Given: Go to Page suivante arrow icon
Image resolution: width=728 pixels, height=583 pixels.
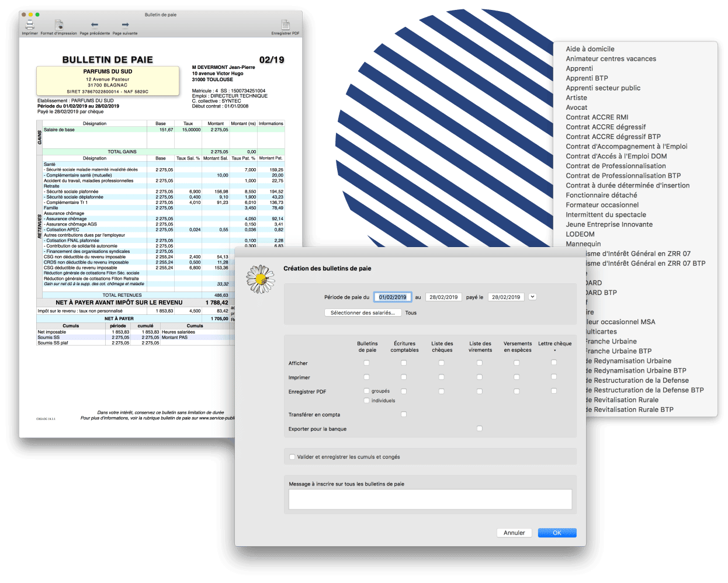Looking at the screenshot, I should [125, 25].
